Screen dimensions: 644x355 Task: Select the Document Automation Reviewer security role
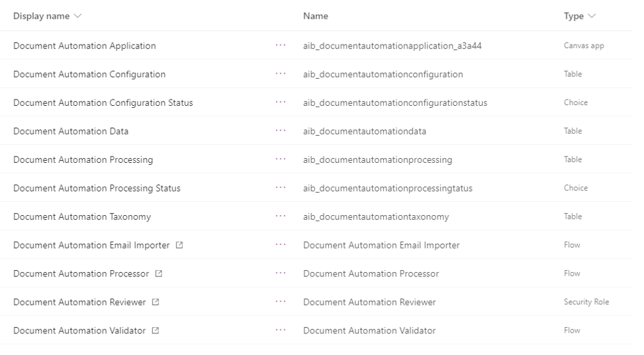pos(79,302)
